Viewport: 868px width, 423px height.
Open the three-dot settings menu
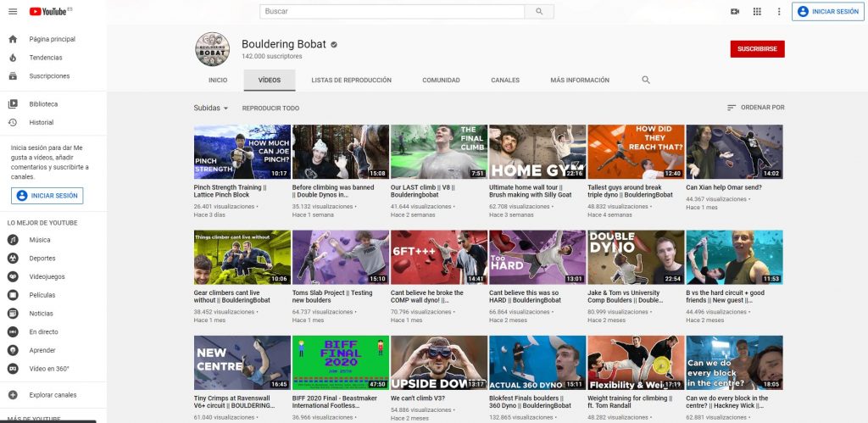(779, 11)
